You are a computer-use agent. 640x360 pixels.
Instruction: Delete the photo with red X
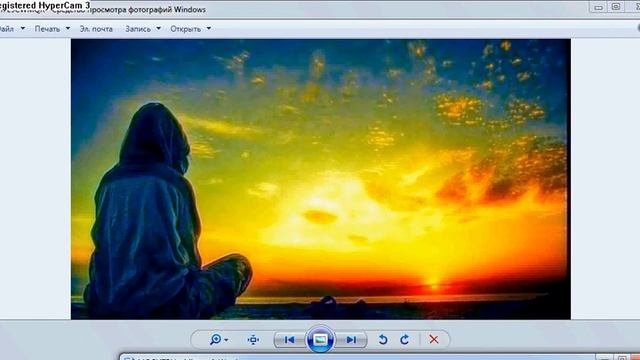[x=434, y=340]
